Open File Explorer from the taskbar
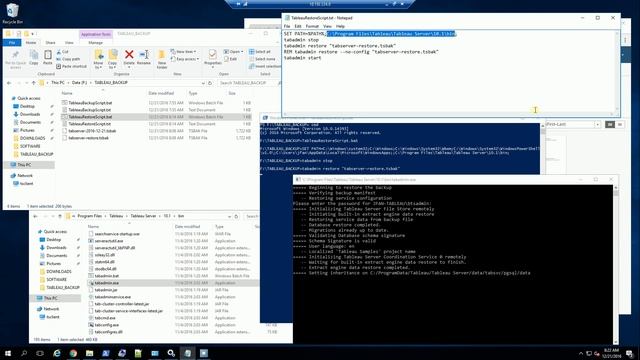Image resolution: width=640 pixels, height=360 pixels. (x=89, y=353)
